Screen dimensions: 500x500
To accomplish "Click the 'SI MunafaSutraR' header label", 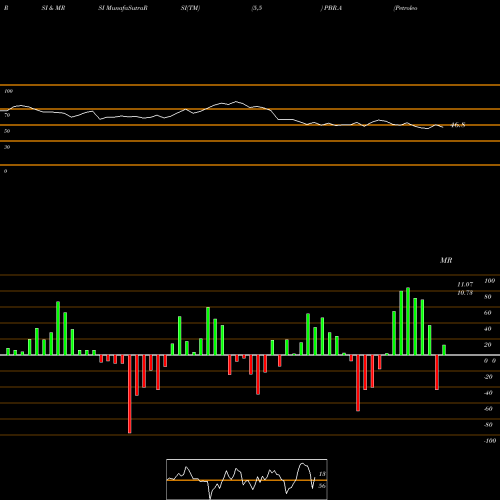I will coord(123,8).
